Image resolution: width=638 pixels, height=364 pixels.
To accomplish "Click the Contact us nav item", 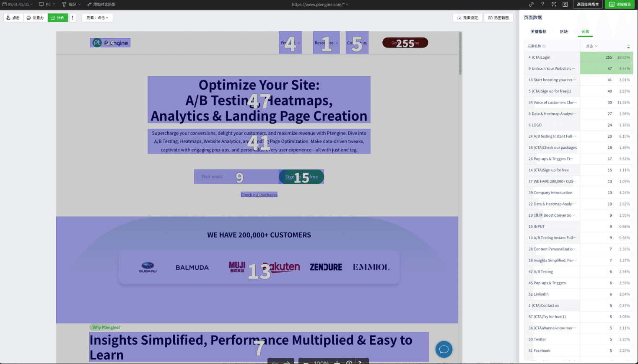I will point(357,43).
